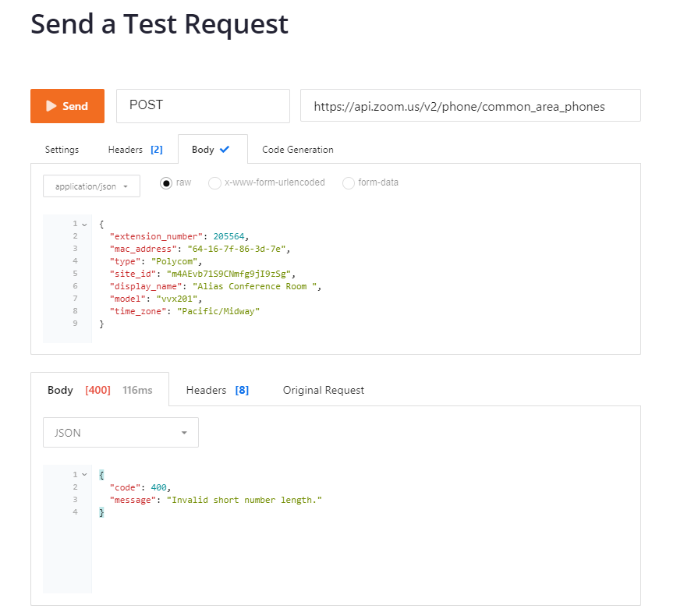Viewport: 691px width, 616px height.
Task: Click the API URL input field
Action: pos(470,106)
